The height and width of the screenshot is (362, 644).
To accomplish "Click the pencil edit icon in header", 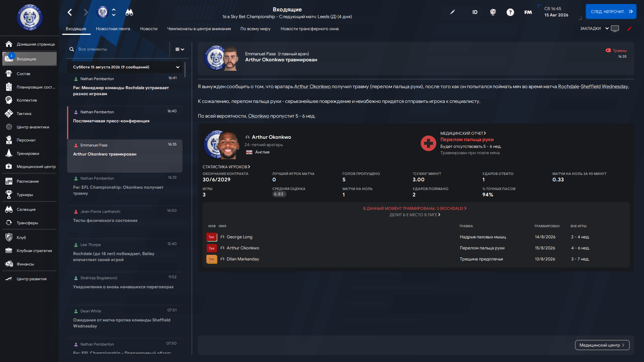I will pos(452,12).
